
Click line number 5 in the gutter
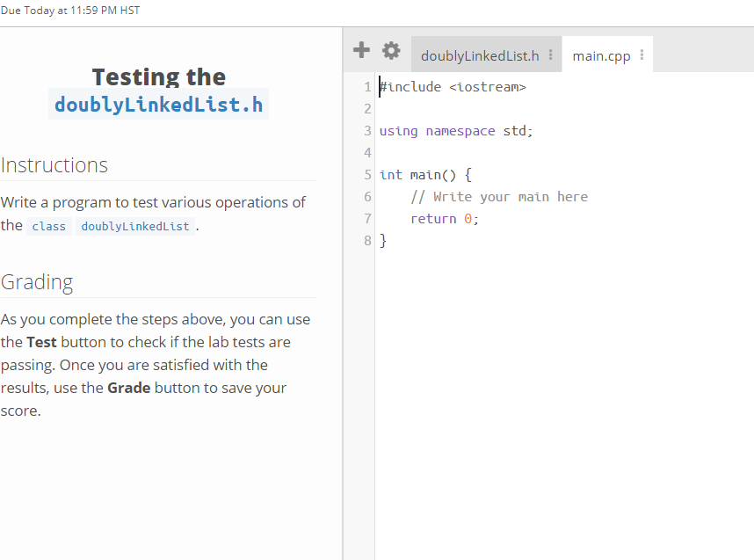pyautogui.click(x=366, y=174)
